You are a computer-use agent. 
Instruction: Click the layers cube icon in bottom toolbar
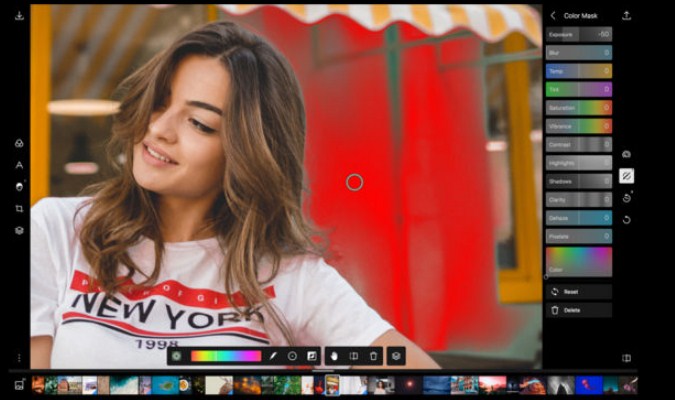[x=396, y=356]
